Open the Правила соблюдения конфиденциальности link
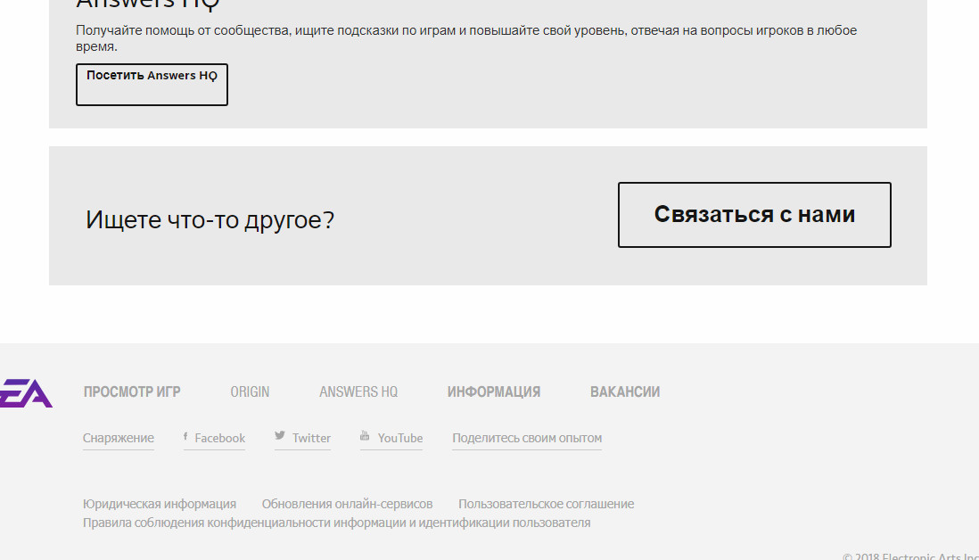 pos(336,523)
